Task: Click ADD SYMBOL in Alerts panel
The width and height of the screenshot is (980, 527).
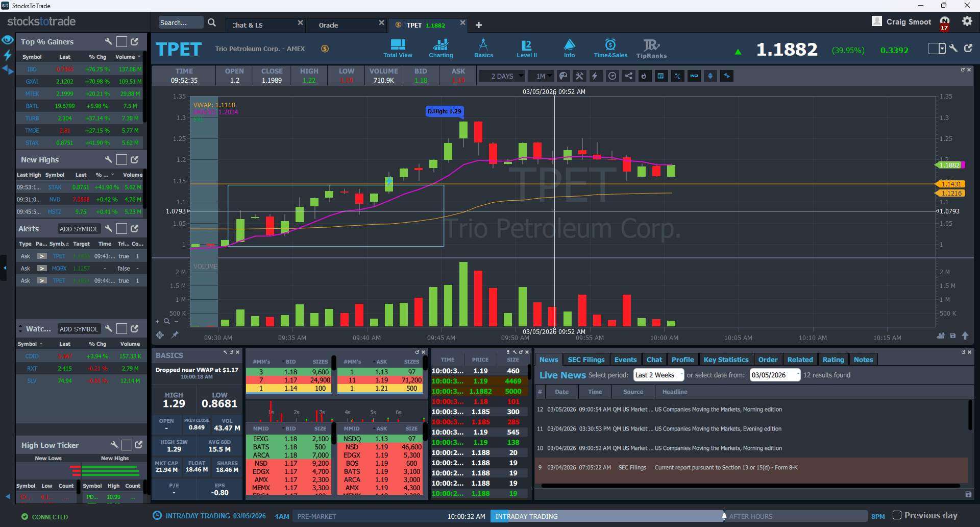Action: (x=79, y=229)
